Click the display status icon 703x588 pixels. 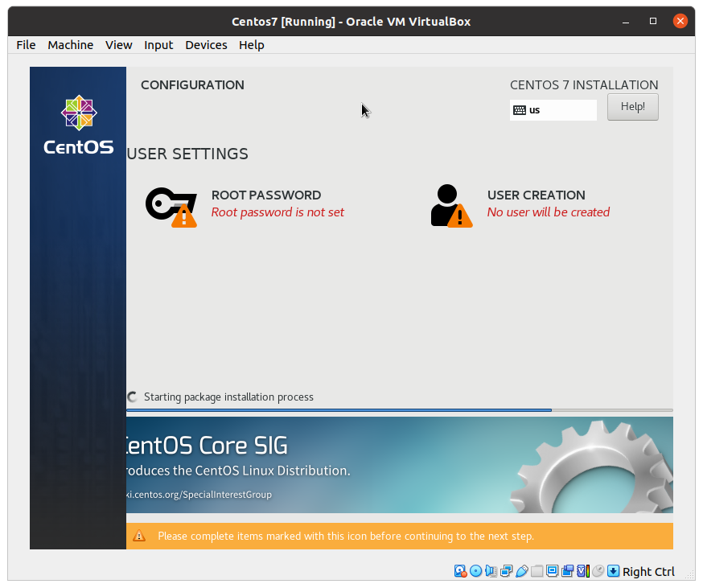tap(552, 571)
